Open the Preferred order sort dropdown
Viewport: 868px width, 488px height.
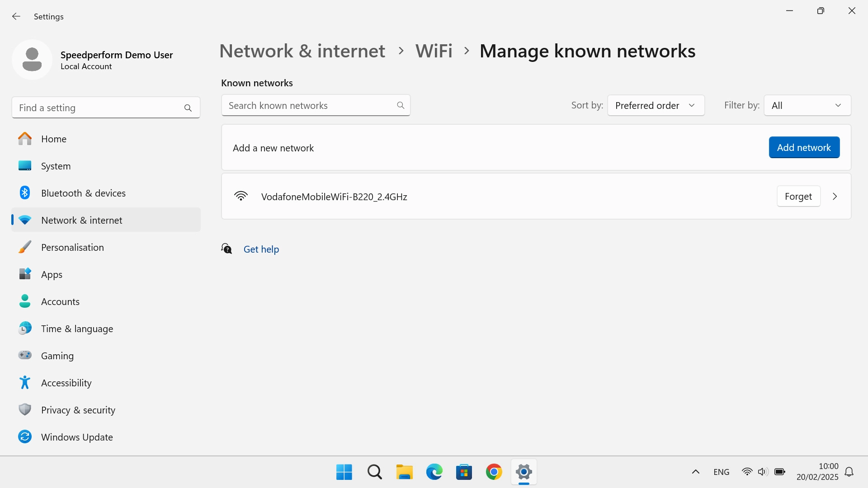656,105
